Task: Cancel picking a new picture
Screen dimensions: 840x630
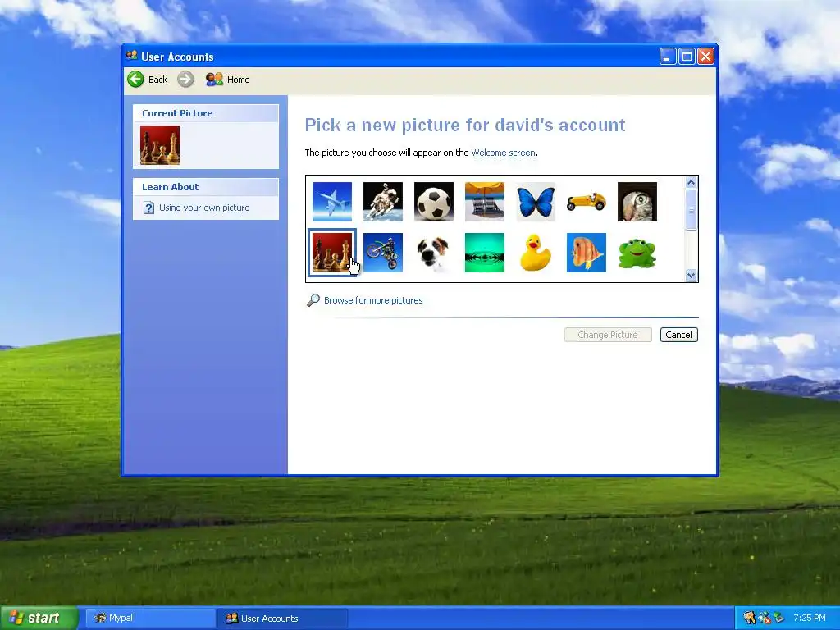Action: point(678,335)
